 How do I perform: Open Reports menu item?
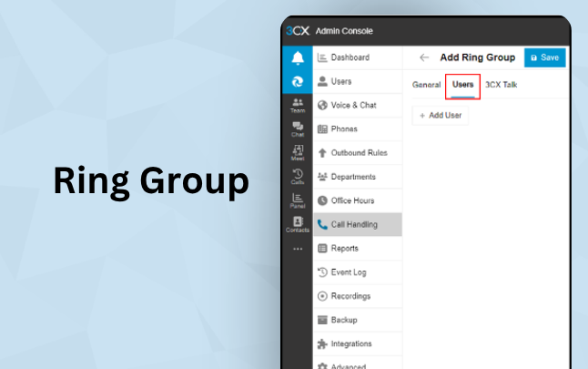[x=358, y=248]
